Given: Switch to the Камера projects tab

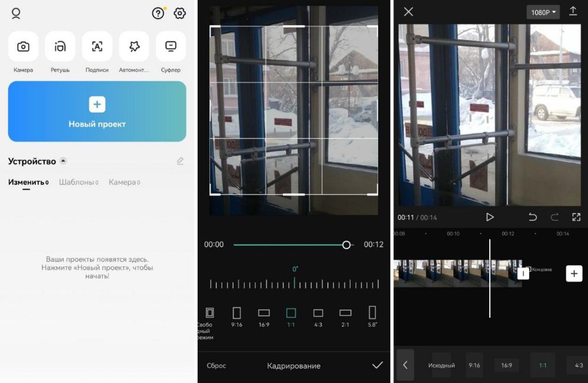Looking at the screenshot, I should tap(124, 182).
